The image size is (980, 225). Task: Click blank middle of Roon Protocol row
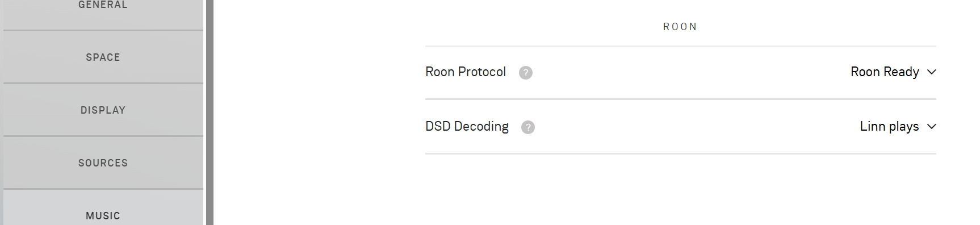coord(681,73)
